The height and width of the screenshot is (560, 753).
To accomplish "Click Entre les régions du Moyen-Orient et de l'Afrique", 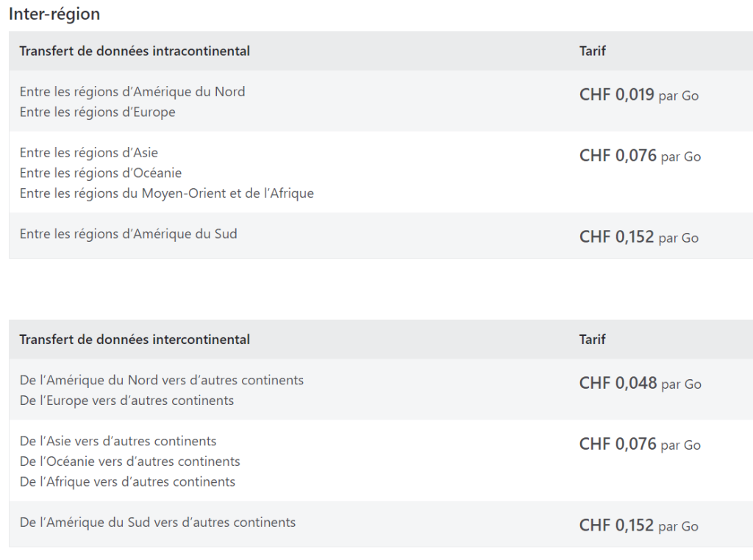I will click(x=167, y=193).
